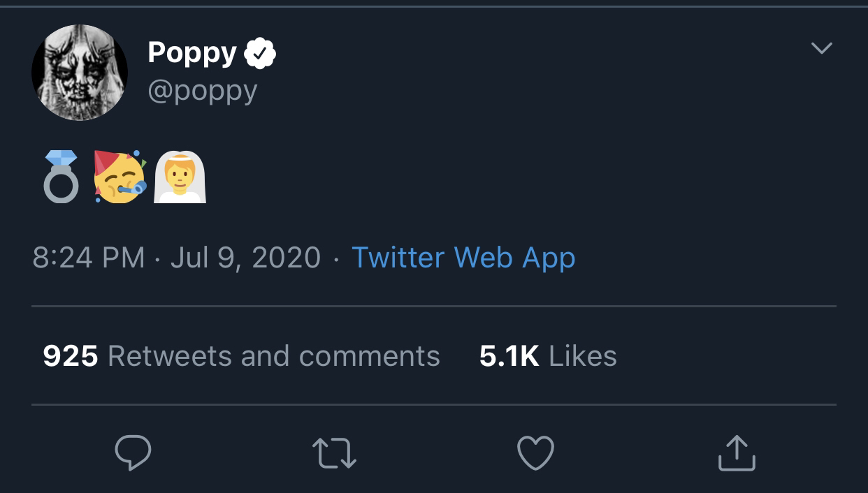Open the Likes list label

coord(583,356)
